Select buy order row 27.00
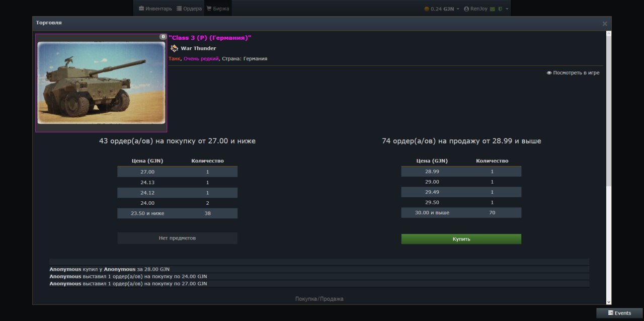This screenshot has height=321, width=644. point(177,172)
